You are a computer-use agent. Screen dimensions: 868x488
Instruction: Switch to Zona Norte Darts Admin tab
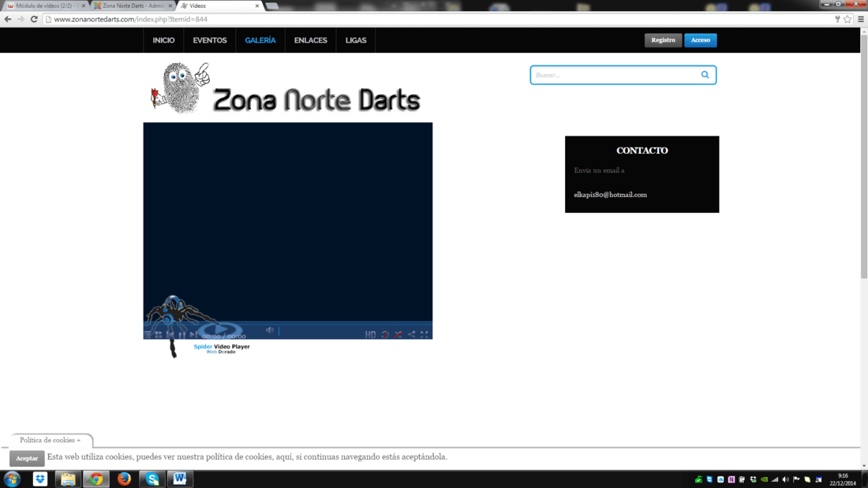click(133, 6)
